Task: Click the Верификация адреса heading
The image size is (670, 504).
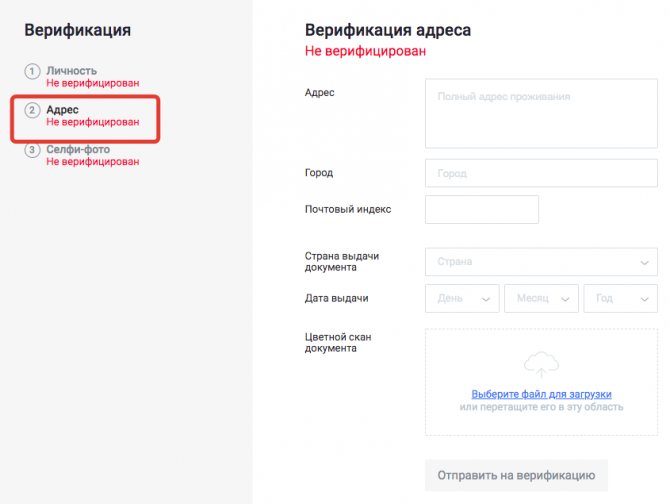Action: coord(388,30)
